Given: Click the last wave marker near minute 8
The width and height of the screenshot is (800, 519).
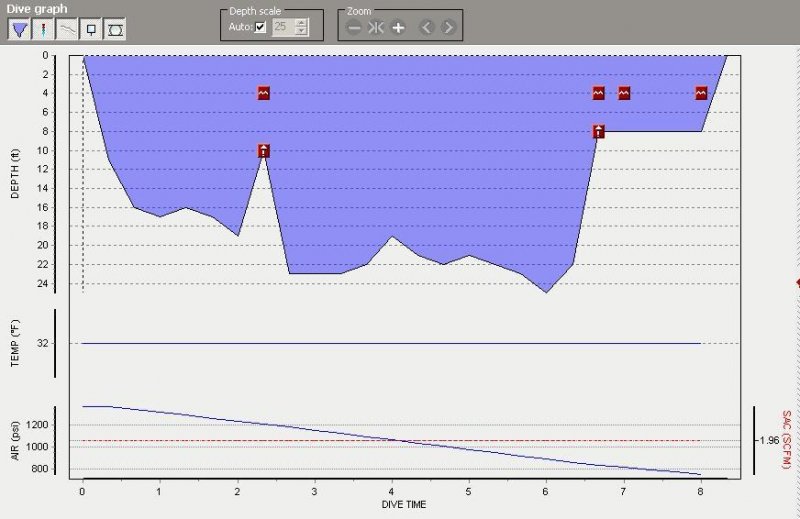Looking at the screenshot, I should coord(702,93).
